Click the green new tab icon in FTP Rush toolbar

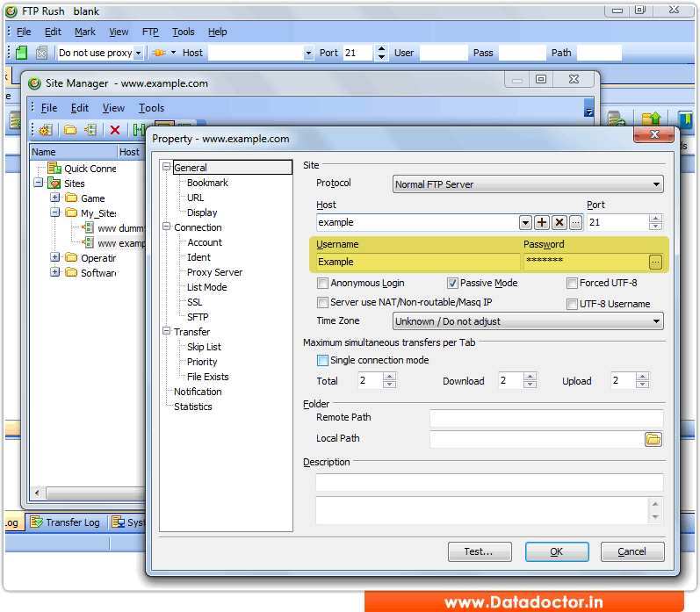(21, 53)
